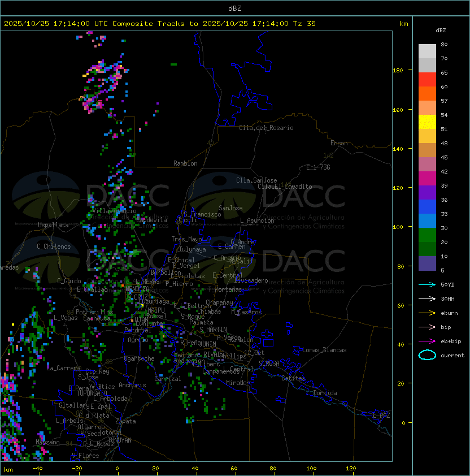Click the 'Zapata' map label
Screen dimensions: 470x476
tap(125, 421)
